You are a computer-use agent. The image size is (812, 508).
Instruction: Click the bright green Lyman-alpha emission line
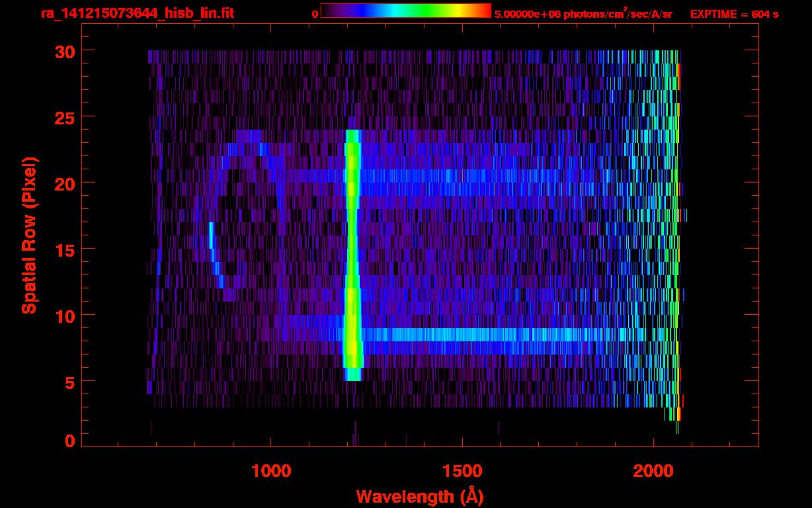pyautogui.click(x=352, y=255)
